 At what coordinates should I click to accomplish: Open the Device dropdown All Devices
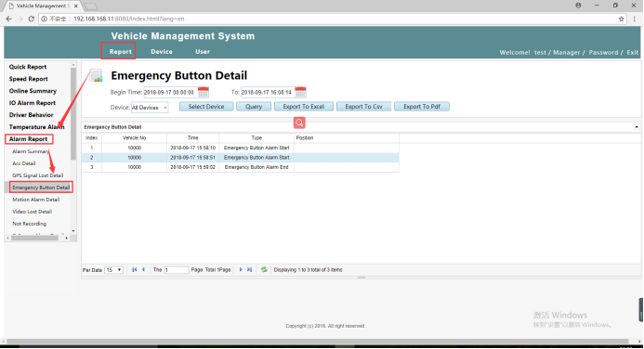(150, 108)
